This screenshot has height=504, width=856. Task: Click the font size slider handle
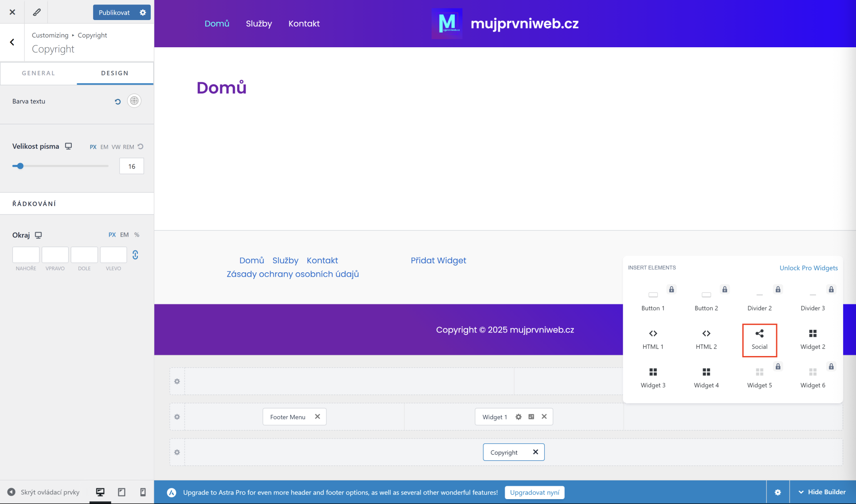[20, 166]
